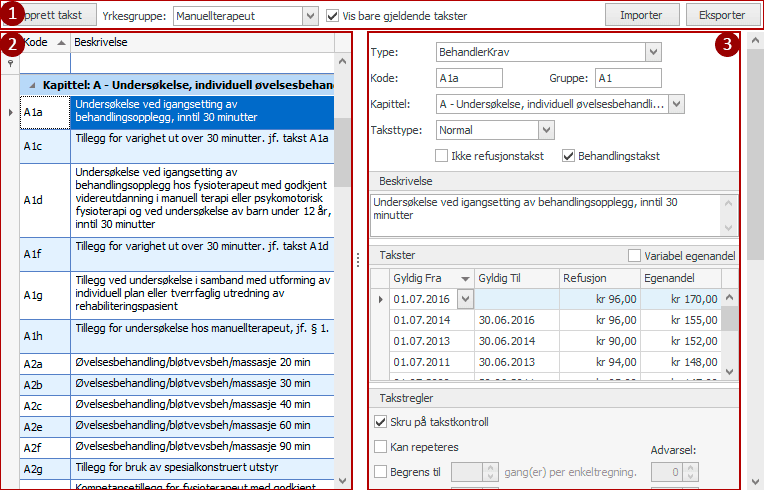
Task: Click the splitter handle dots between panels
Action: [x=358, y=260]
